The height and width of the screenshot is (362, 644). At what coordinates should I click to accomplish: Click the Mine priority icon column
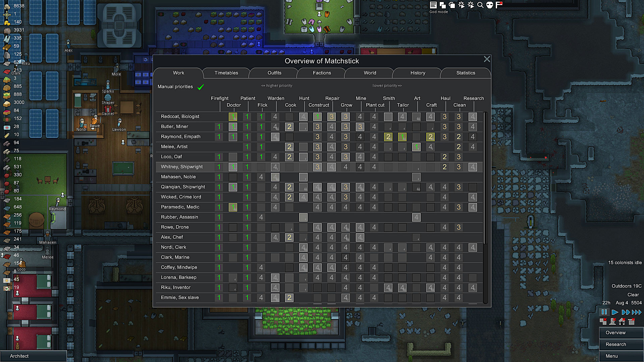tap(360, 98)
